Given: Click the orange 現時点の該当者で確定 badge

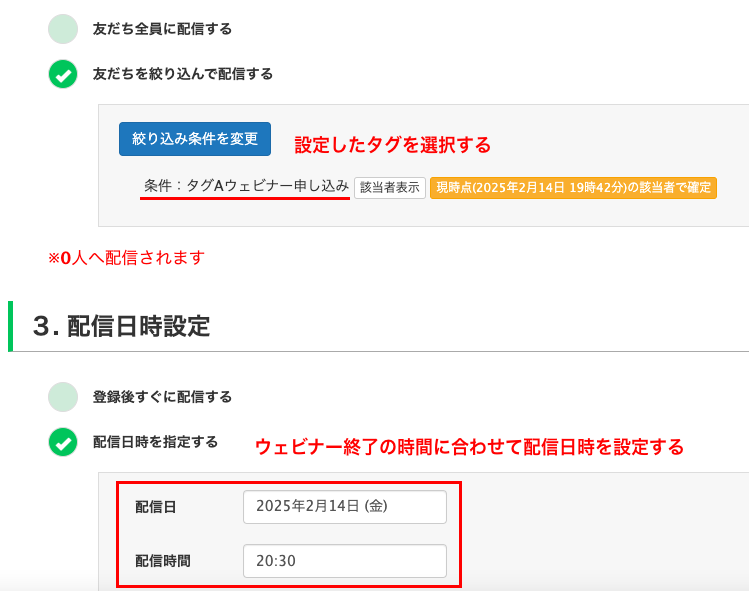Looking at the screenshot, I should pyautogui.click(x=573, y=188).
